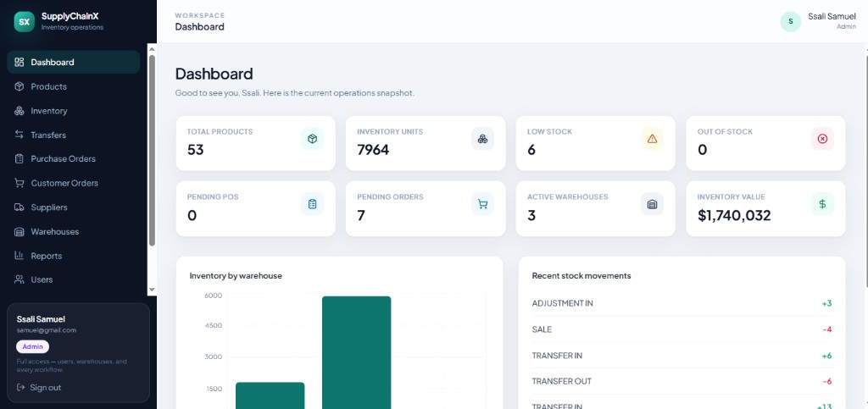Click the Pending POs clipboard card icon
The height and width of the screenshot is (409, 868).
[x=312, y=204]
